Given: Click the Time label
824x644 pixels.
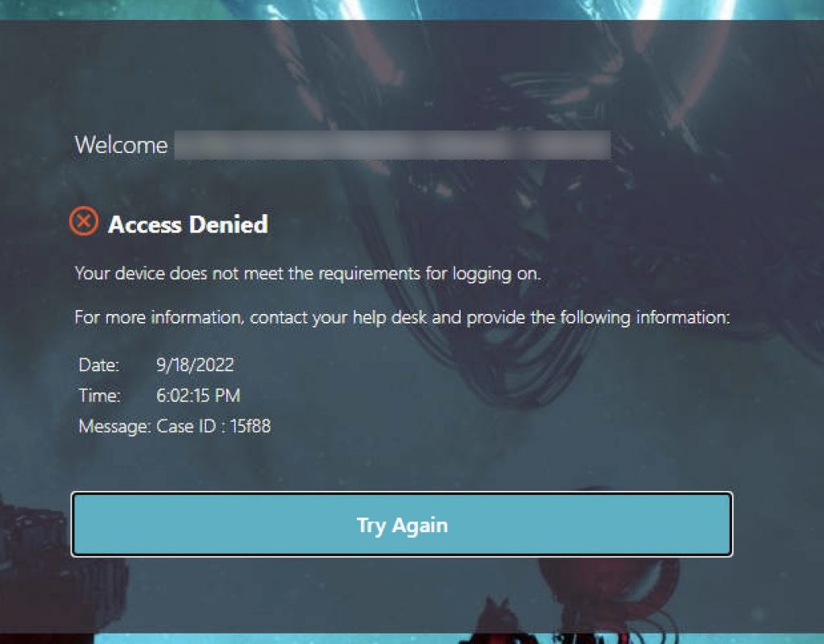Looking at the screenshot, I should [x=99, y=396].
